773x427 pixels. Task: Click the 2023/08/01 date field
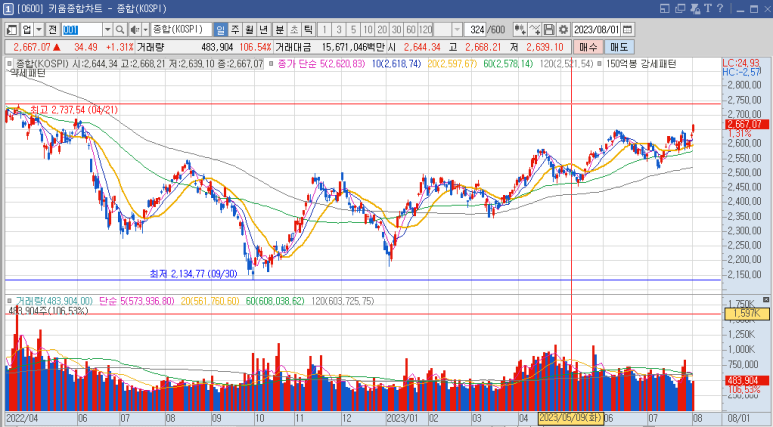[x=596, y=30]
